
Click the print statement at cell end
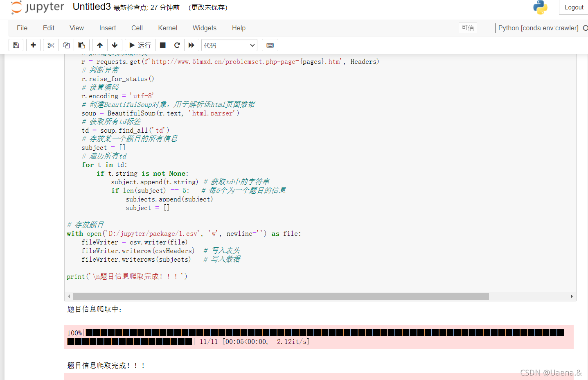click(x=127, y=276)
